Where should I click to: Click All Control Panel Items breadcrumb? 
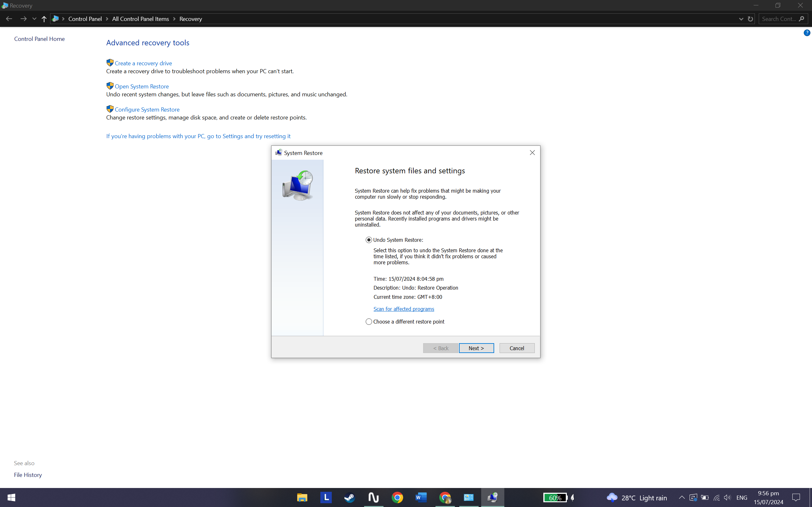coord(140,19)
